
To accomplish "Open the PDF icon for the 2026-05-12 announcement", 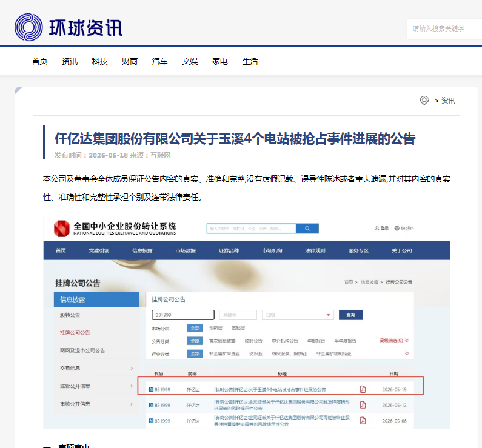I will click(x=363, y=405).
